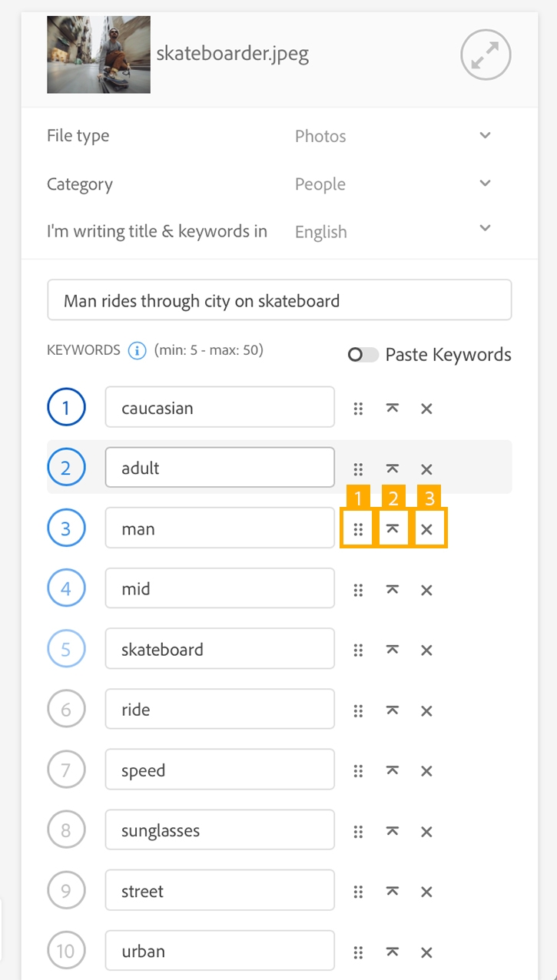Move 'sunglasses' keyword to the top

(x=393, y=831)
